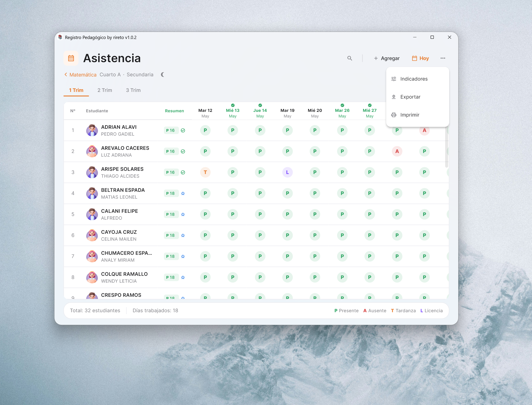
Task: Toggle Arispe Solares L mark on Mar 19
Action: [x=287, y=172]
